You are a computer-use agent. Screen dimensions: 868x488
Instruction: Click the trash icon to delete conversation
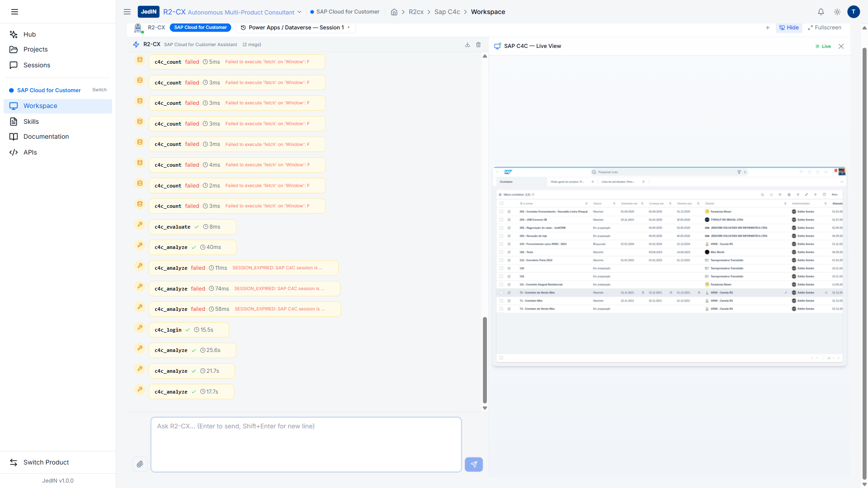pyautogui.click(x=478, y=45)
